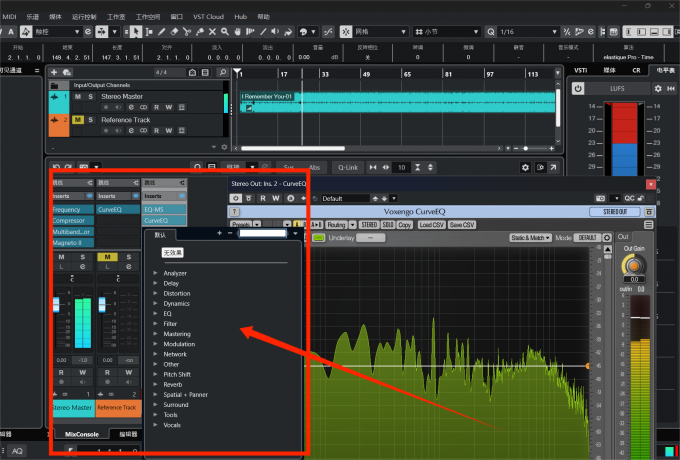Open CurveEQ Routing dropdown arrow
This screenshot has width=680, height=460.
coord(353,225)
